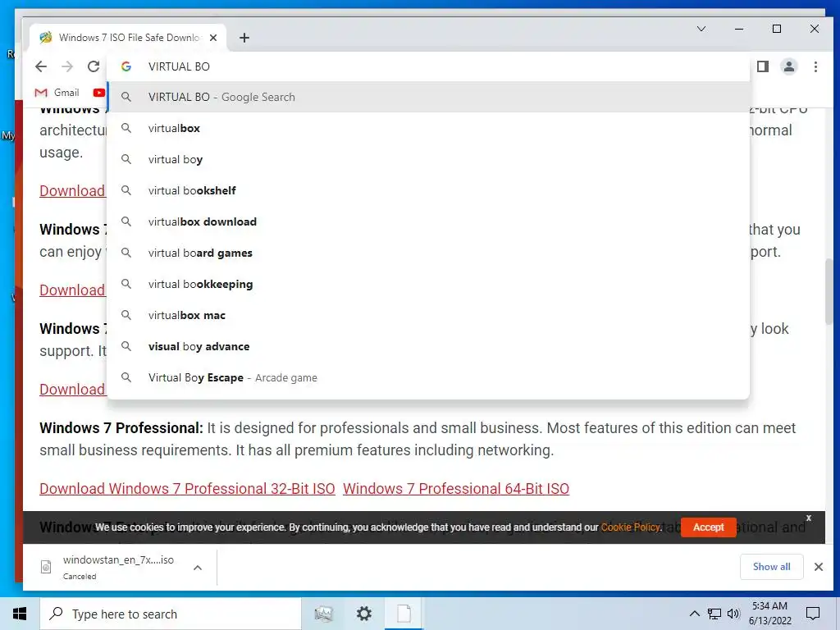Pick 'virtual bookkeeping' suggestion
This screenshot has width=840, height=630.
428,284
